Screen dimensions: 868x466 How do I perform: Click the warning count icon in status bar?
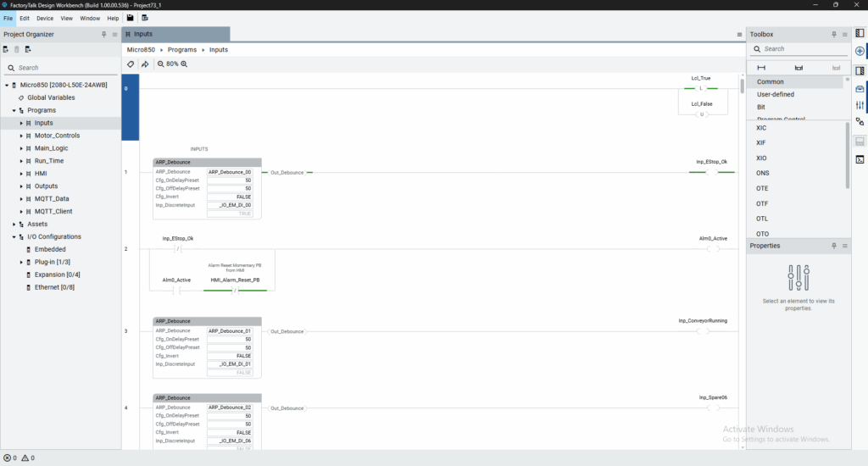[x=25, y=458]
